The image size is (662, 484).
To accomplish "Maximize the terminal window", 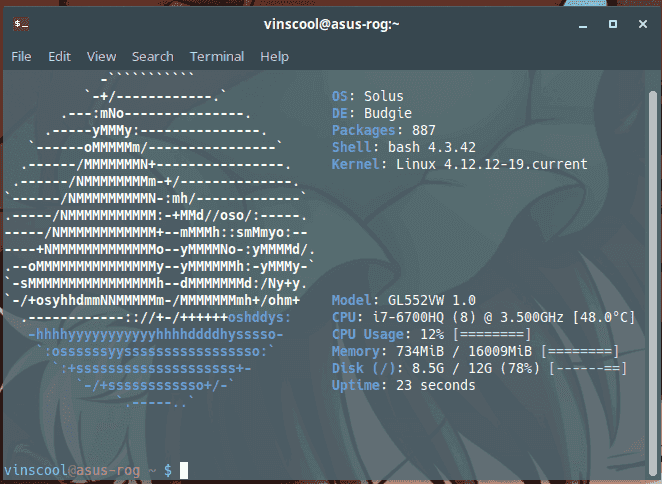I will pos(613,24).
